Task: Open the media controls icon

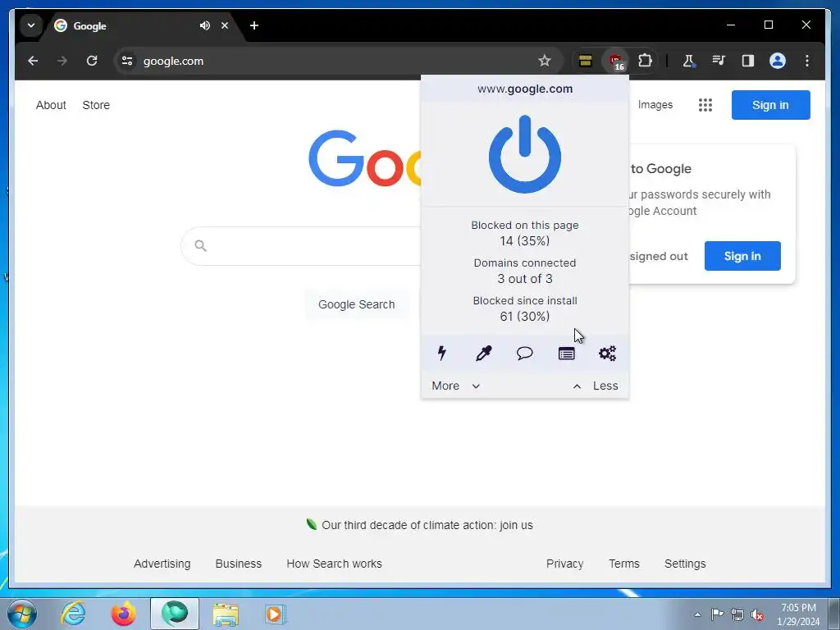Action: (x=719, y=61)
